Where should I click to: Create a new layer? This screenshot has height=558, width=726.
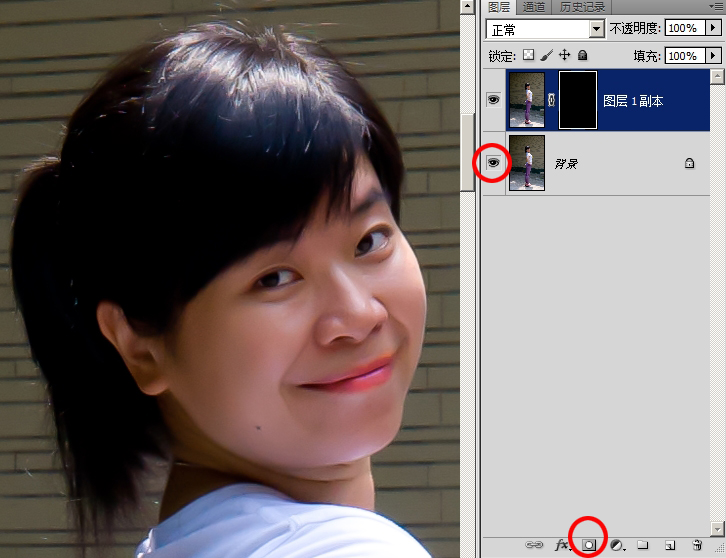tap(670, 545)
